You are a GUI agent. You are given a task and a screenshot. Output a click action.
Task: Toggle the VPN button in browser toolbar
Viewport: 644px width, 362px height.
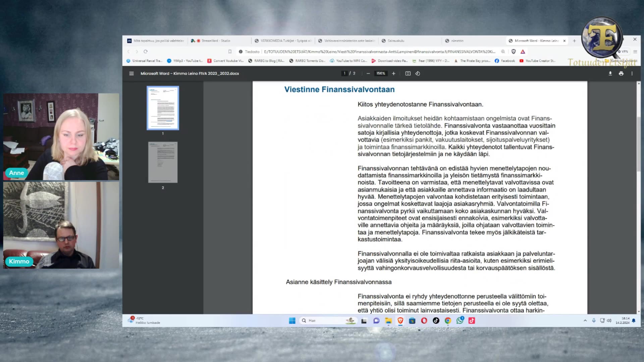623,52
